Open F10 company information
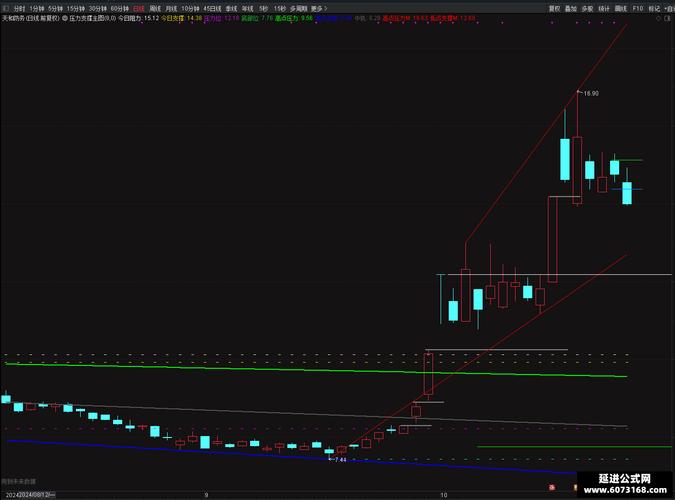 637,7
